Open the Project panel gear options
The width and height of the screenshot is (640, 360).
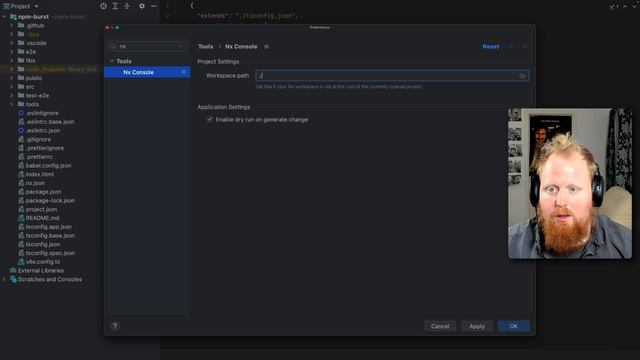[142, 6]
